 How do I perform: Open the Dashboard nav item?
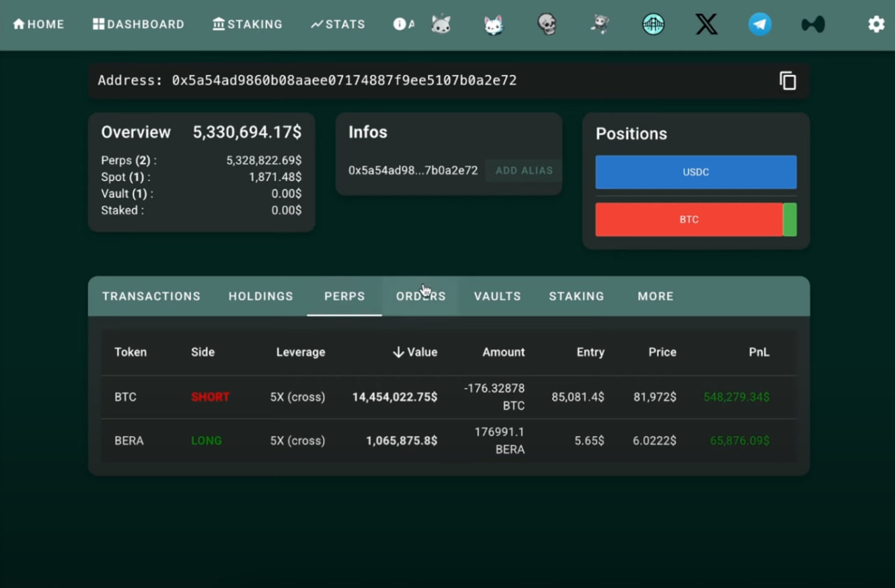coord(138,24)
